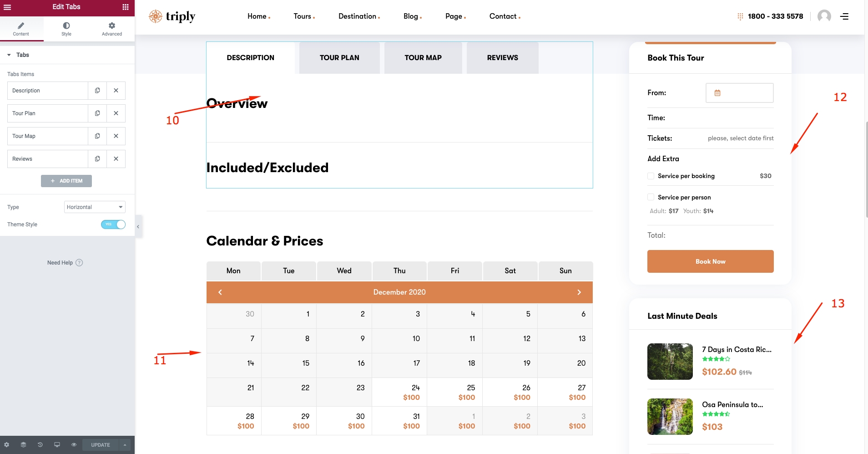
Task: Add a new tab item
Action: [x=66, y=181]
